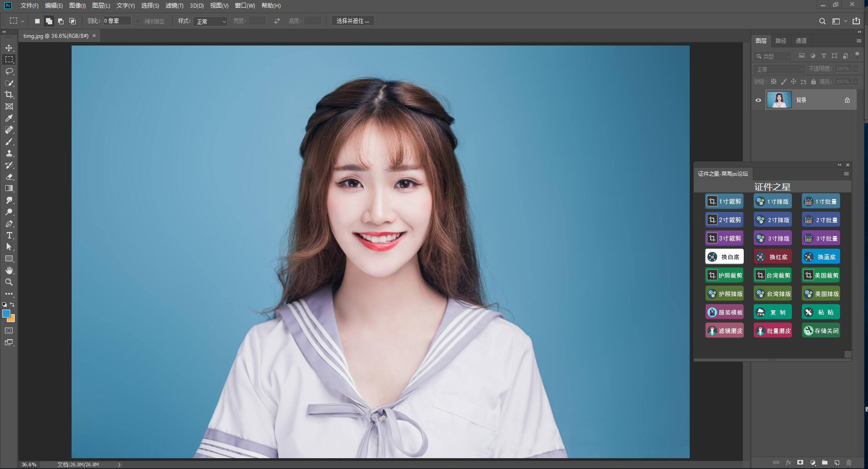The height and width of the screenshot is (469, 868).
Task: Select the Crop tool
Action: tap(9, 95)
